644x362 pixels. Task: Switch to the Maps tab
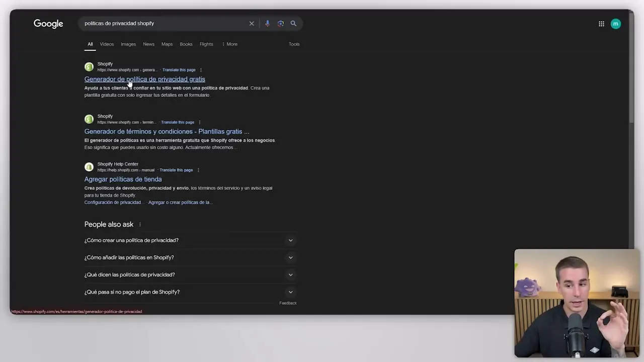pyautogui.click(x=167, y=44)
